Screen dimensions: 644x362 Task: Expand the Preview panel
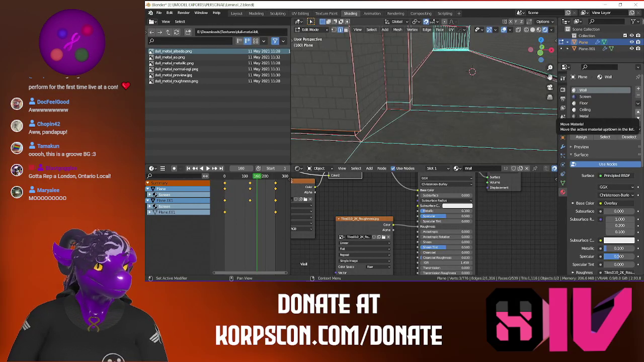(581, 147)
